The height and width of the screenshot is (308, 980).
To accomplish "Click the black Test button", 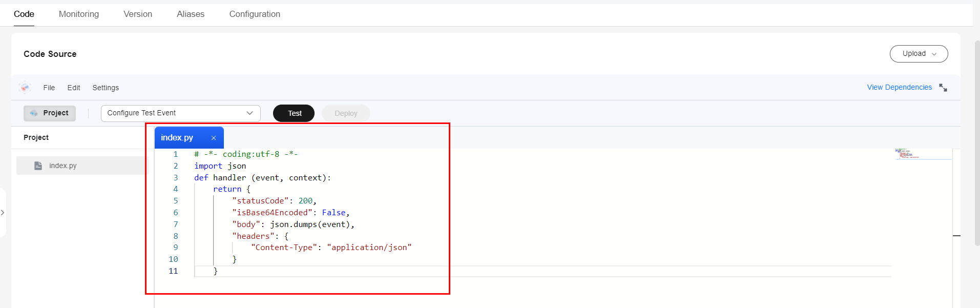I will click(294, 113).
